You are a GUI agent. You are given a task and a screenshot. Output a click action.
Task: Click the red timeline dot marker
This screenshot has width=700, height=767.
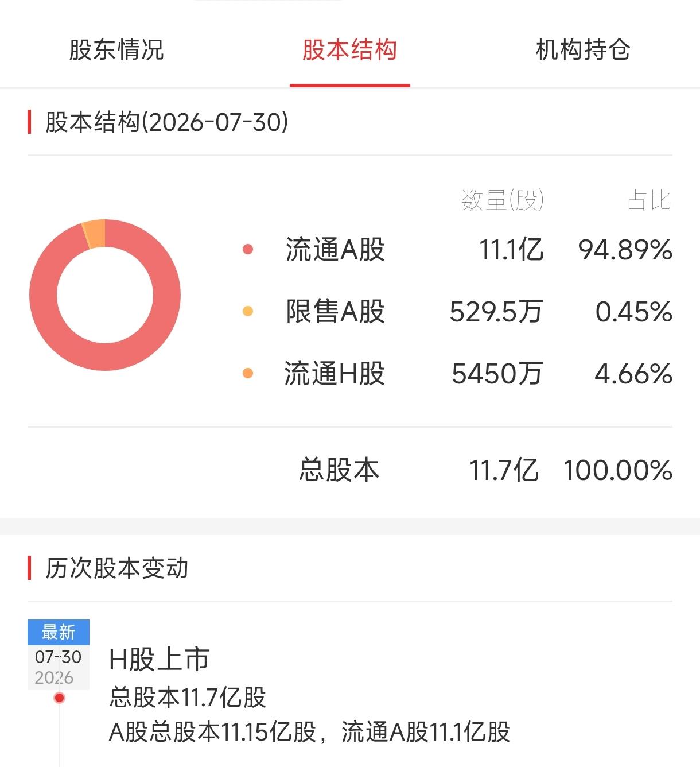[x=59, y=698]
